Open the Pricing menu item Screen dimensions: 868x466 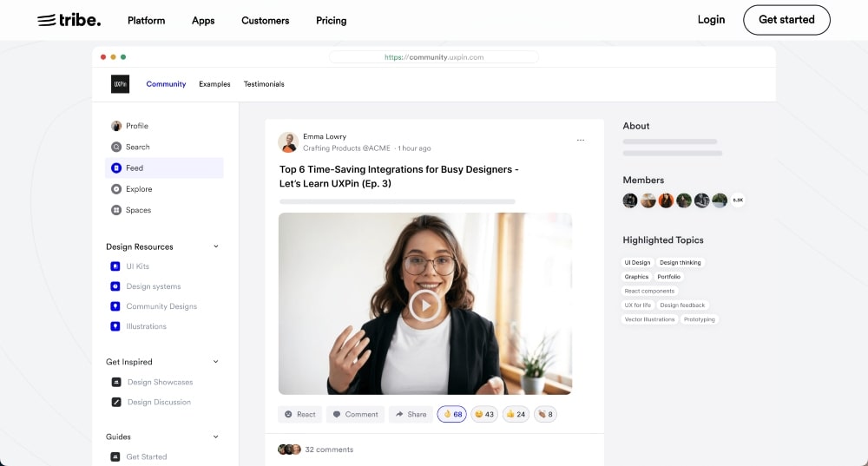click(x=331, y=20)
